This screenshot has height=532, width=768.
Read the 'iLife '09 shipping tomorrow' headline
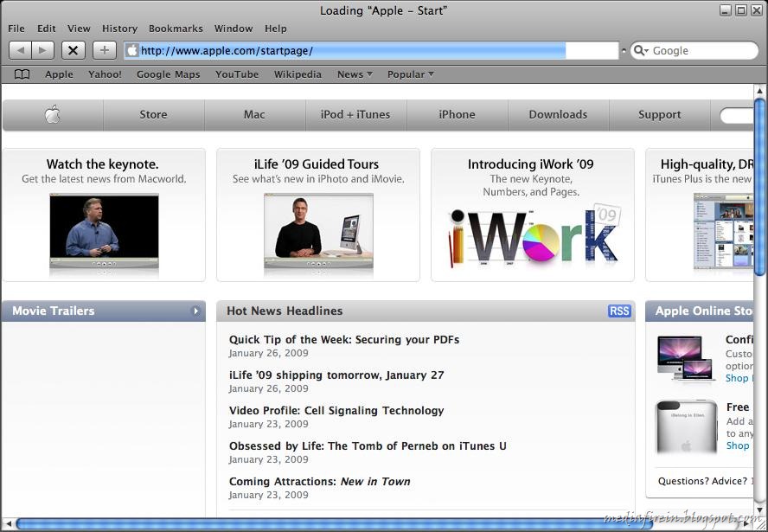(x=336, y=375)
